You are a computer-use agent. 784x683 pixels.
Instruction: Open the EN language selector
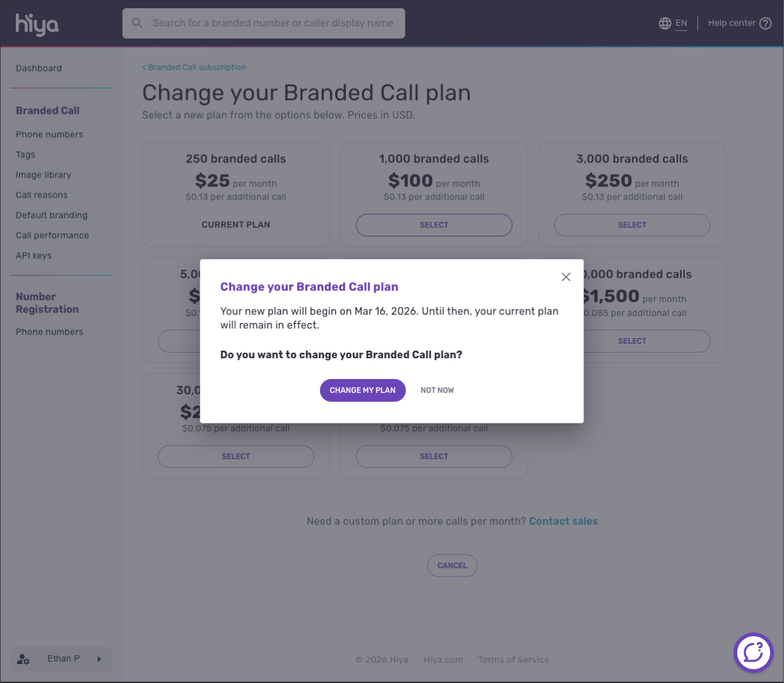(681, 23)
